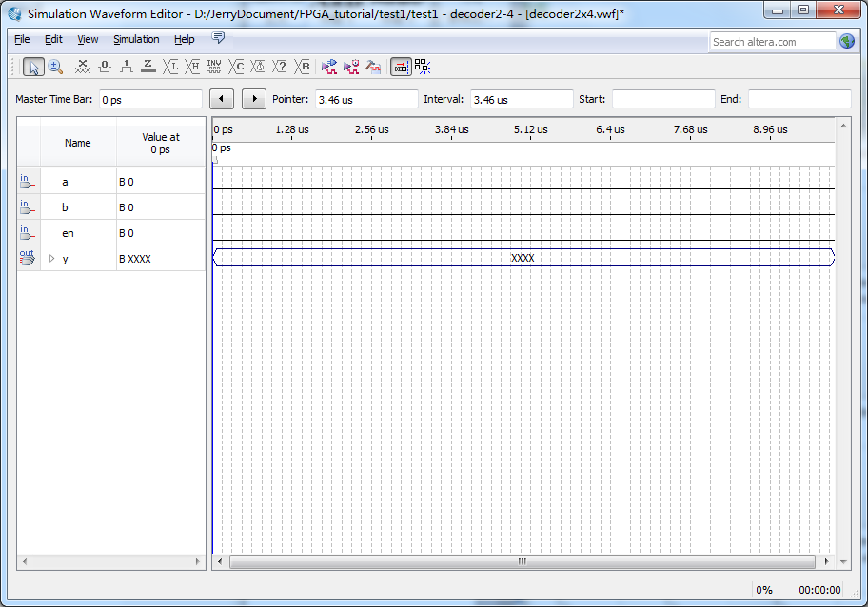Step the time bar forward with right arrow
Image resolution: width=868 pixels, height=607 pixels.
point(253,98)
